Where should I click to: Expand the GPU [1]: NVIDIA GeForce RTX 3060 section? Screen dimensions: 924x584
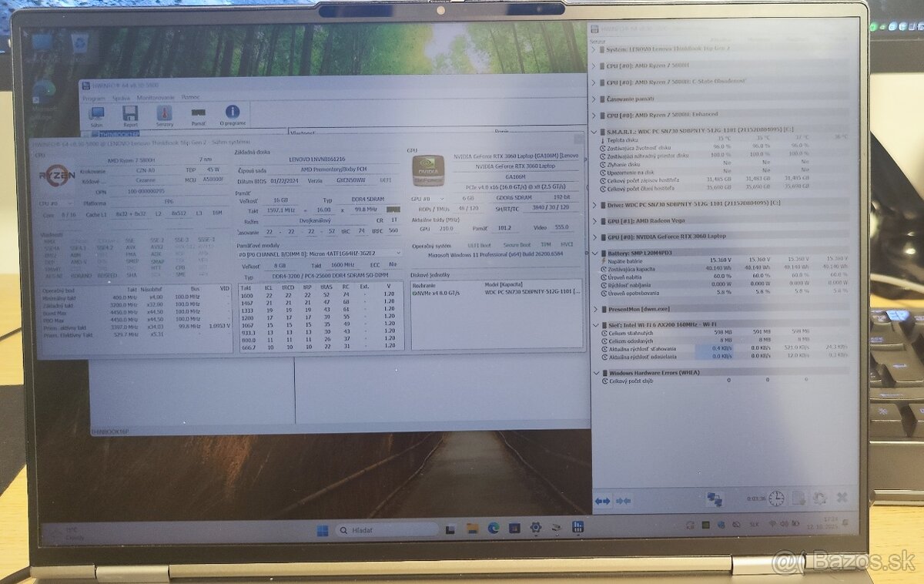pos(594,237)
